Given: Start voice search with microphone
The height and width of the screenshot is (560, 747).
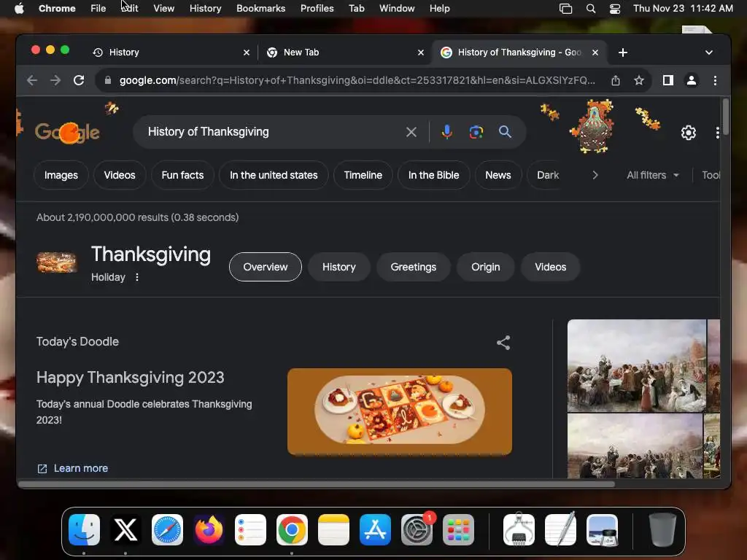Looking at the screenshot, I should (x=447, y=132).
